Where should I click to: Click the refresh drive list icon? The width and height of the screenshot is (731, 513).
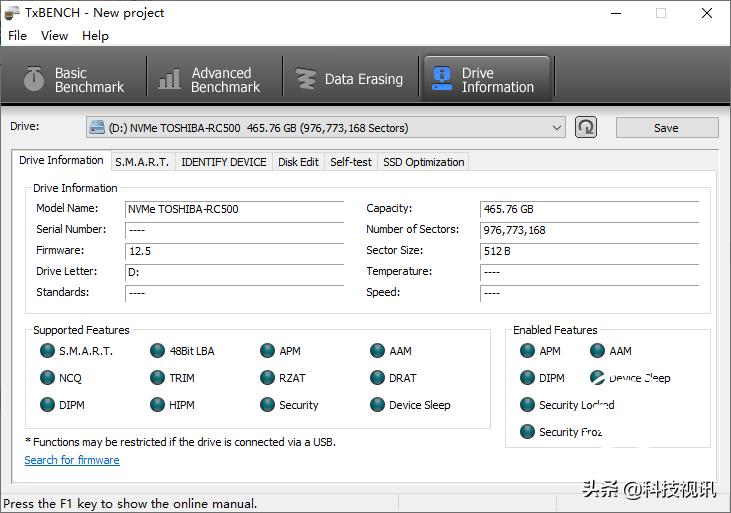pyautogui.click(x=586, y=127)
